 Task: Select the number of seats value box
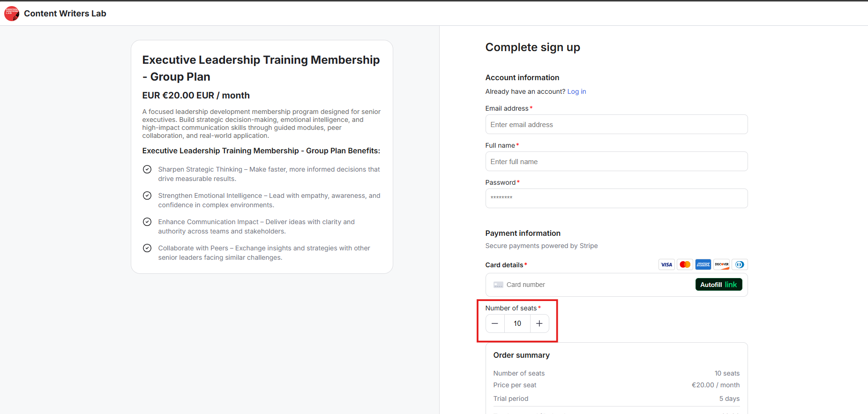click(517, 324)
